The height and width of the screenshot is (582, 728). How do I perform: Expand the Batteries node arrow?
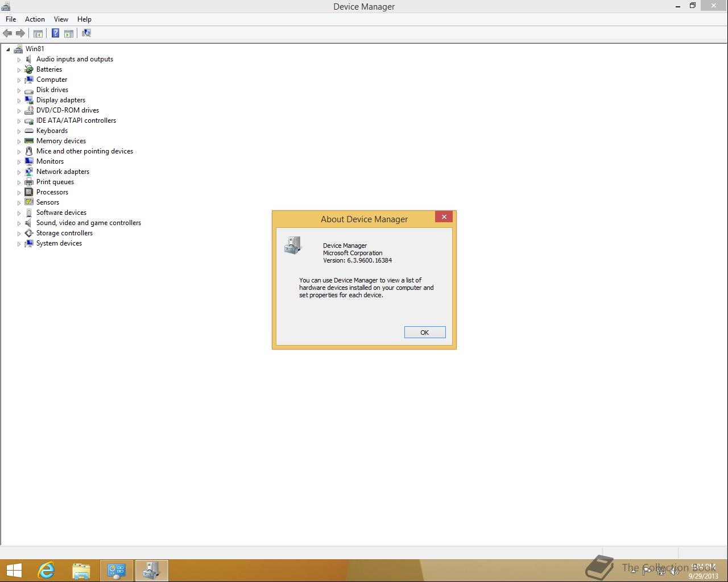(19, 70)
